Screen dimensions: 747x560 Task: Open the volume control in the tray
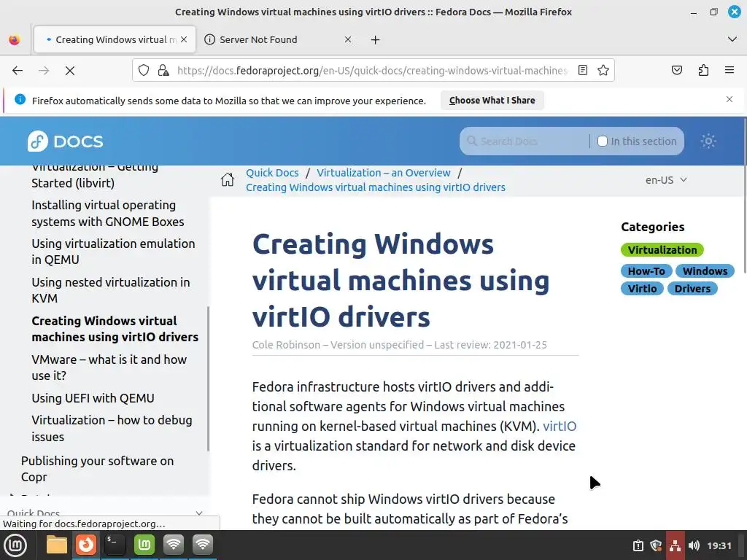[x=694, y=545]
